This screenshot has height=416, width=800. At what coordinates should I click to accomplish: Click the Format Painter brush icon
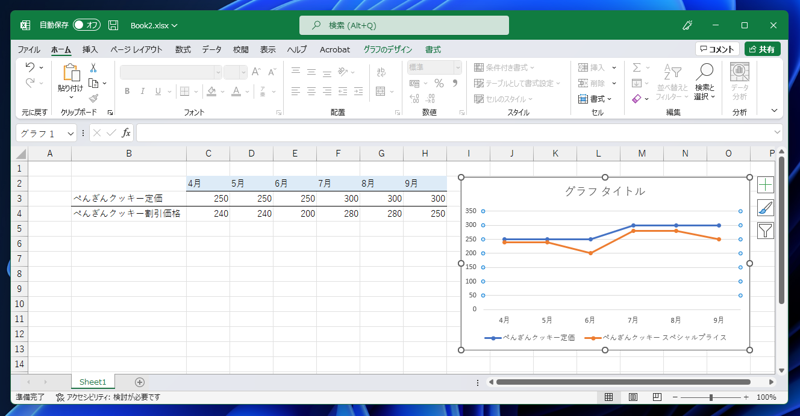[93, 98]
